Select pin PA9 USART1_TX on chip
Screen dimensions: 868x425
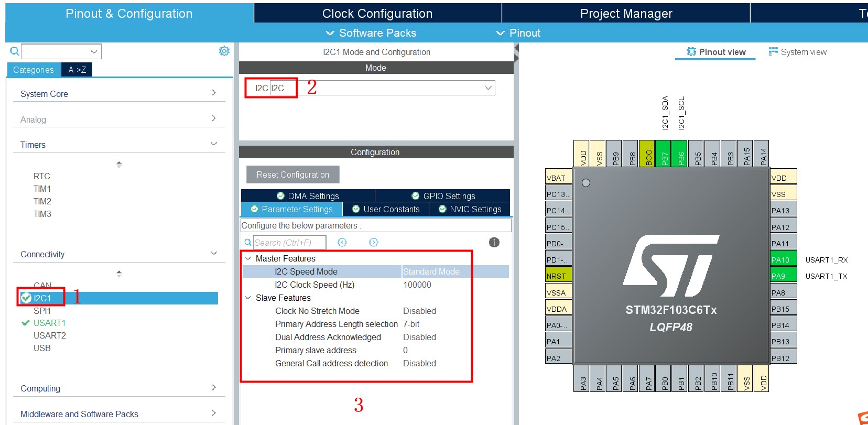click(x=784, y=276)
